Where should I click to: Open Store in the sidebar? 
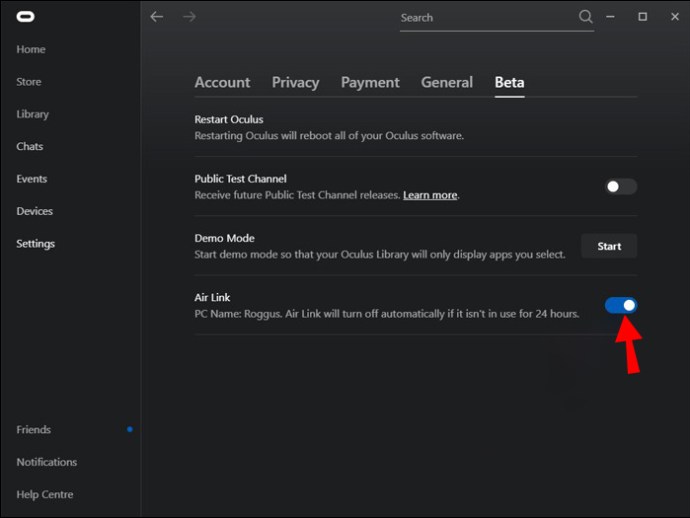[29, 82]
